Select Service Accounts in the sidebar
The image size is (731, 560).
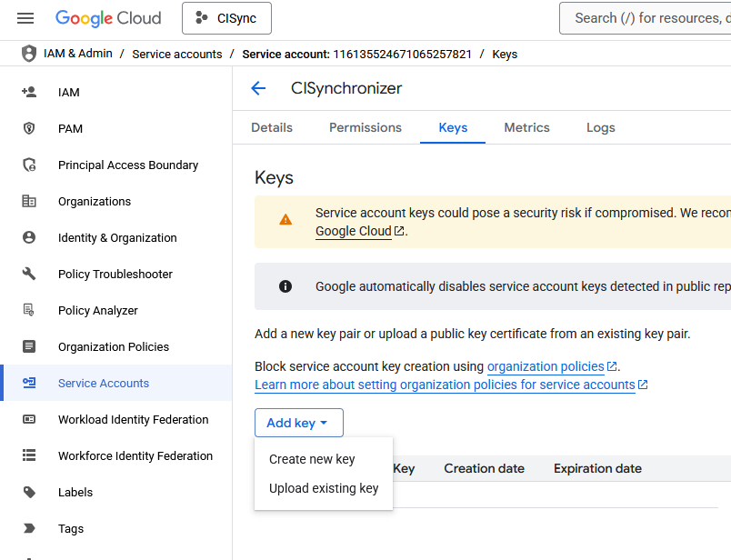point(116,384)
